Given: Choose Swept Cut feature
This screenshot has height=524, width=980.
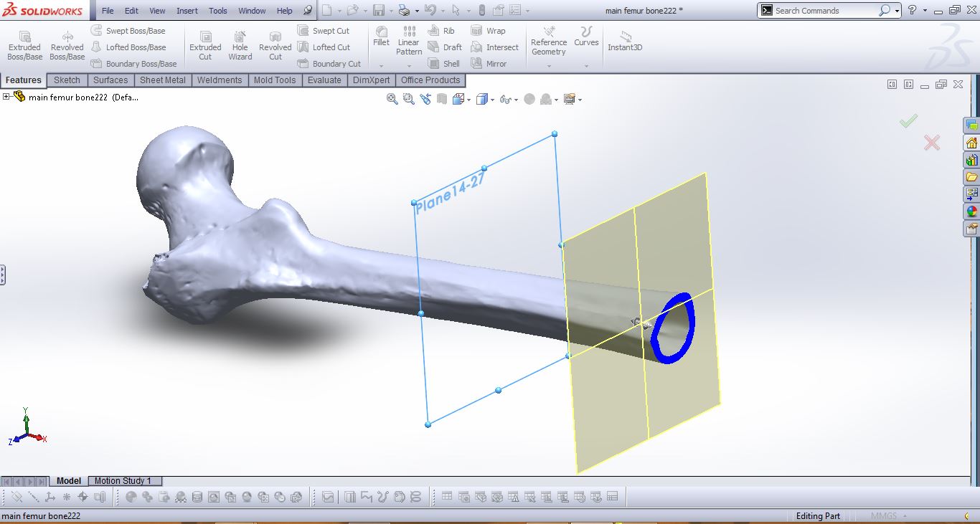Looking at the screenshot, I should pos(324,31).
